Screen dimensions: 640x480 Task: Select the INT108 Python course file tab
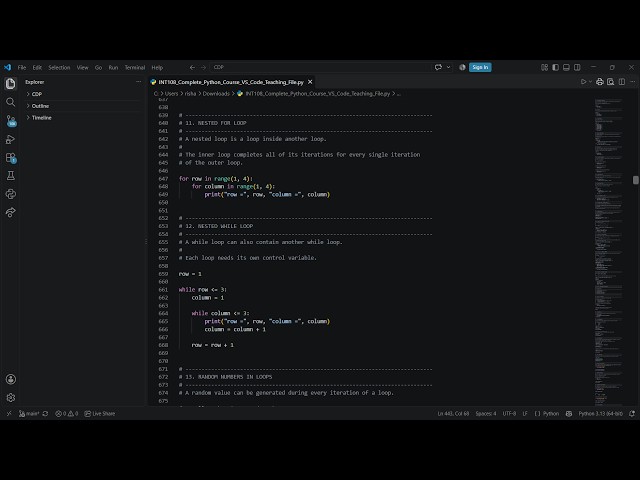pos(231,82)
